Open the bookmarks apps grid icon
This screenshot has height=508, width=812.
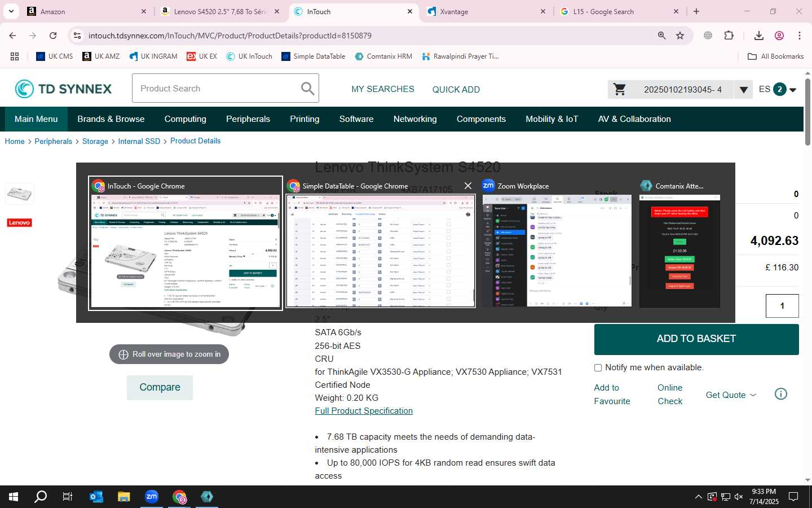[x=15, y=56]
